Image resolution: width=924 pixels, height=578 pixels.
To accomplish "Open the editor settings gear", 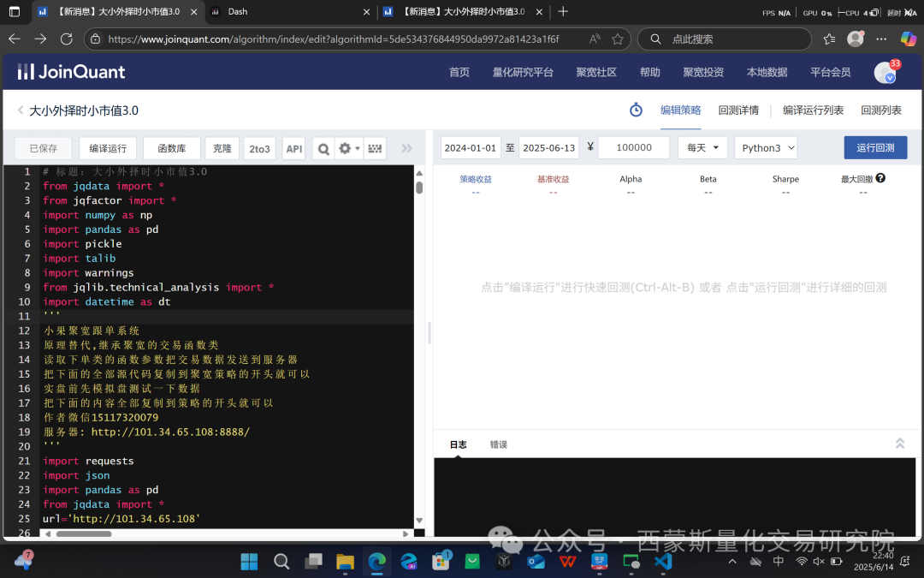I will [x=345, y=149].
